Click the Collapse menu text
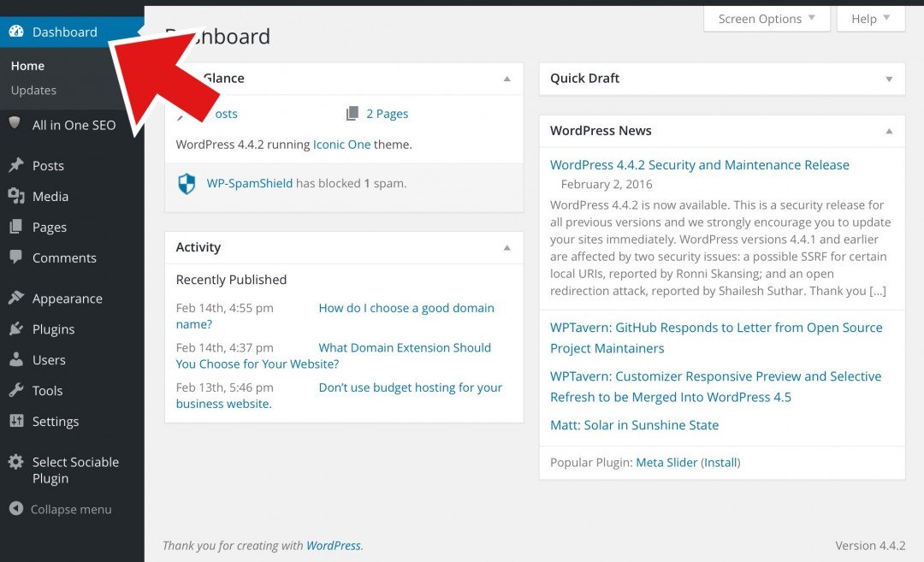This screenshot has height=562, width=924. (x=71, y=510)
